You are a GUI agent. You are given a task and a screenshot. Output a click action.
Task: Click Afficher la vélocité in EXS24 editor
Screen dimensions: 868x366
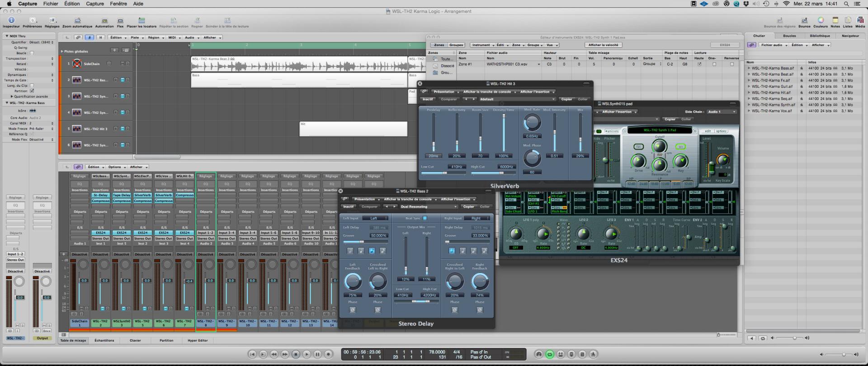603,45
